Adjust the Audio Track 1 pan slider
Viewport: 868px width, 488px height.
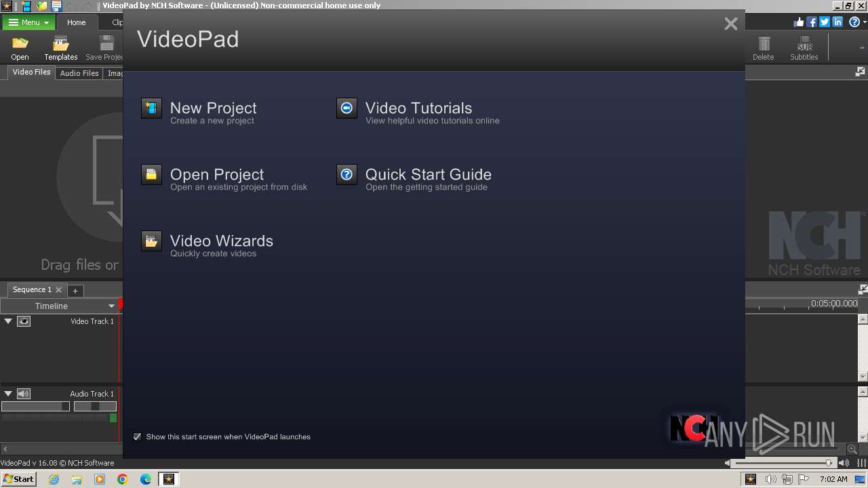[95, 407]
